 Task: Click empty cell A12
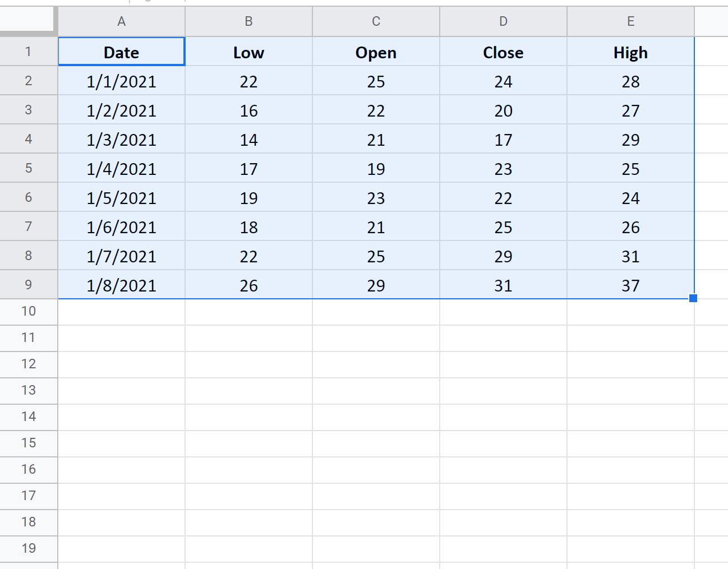click(121, 364)
